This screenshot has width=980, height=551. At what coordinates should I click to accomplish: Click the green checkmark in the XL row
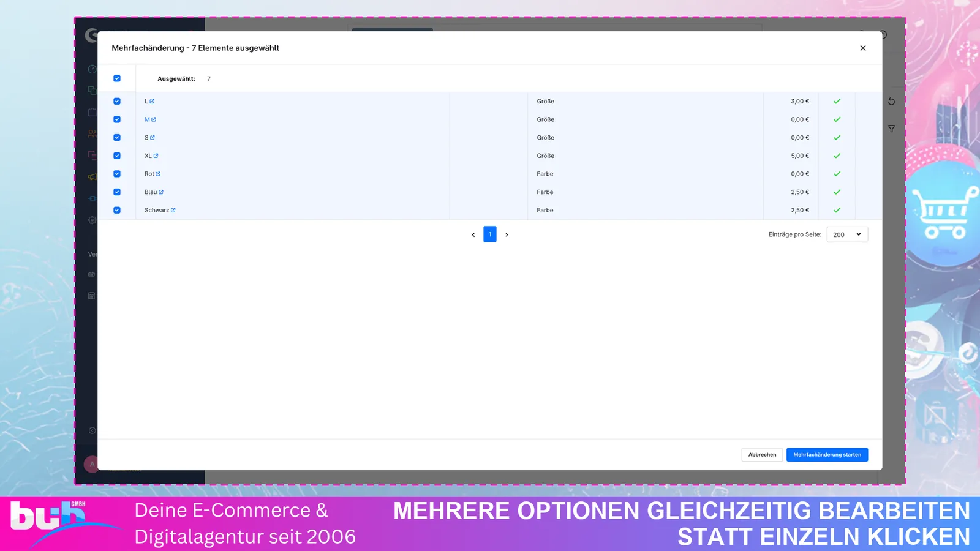837,156
